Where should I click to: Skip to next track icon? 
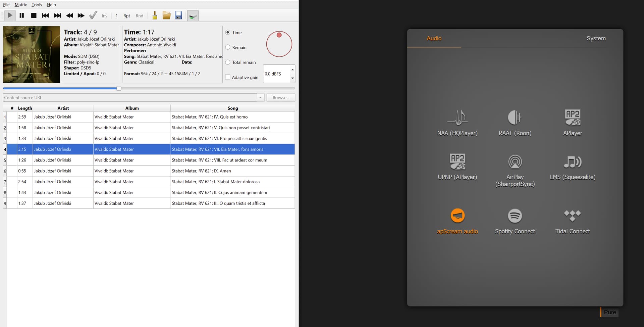[x=57, y=15]
